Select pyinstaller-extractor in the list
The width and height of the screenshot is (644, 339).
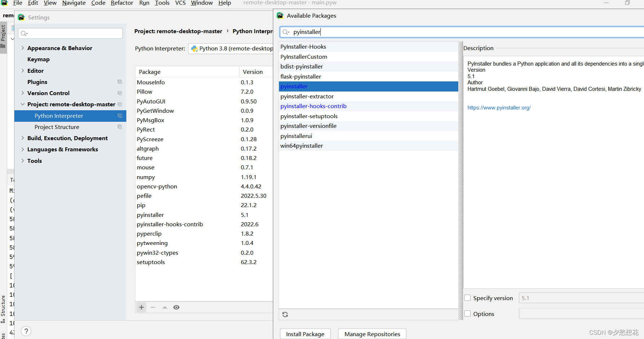point(368,96)
